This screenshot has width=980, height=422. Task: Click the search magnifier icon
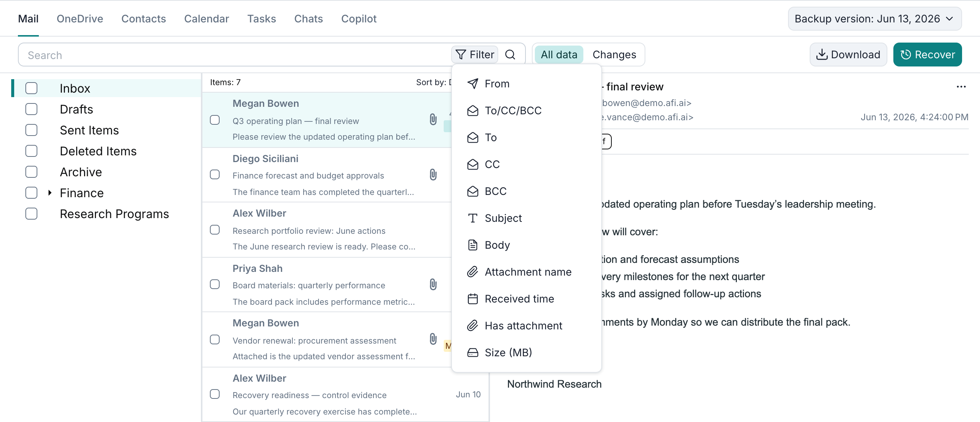pos(510,55)
